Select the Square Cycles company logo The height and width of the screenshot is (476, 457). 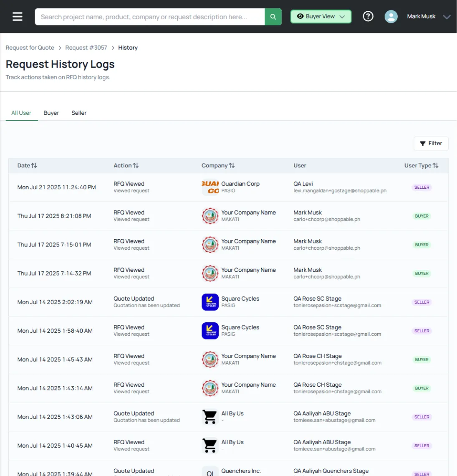210,302
